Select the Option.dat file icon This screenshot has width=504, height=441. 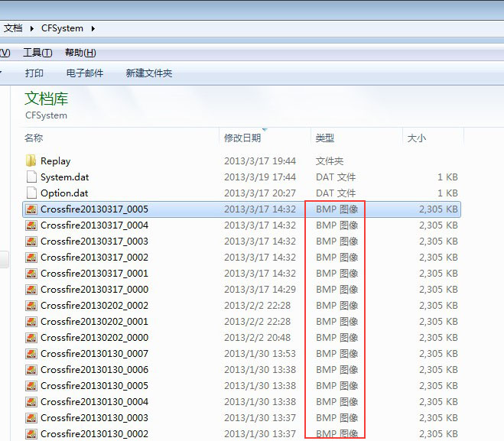point(31,193)
